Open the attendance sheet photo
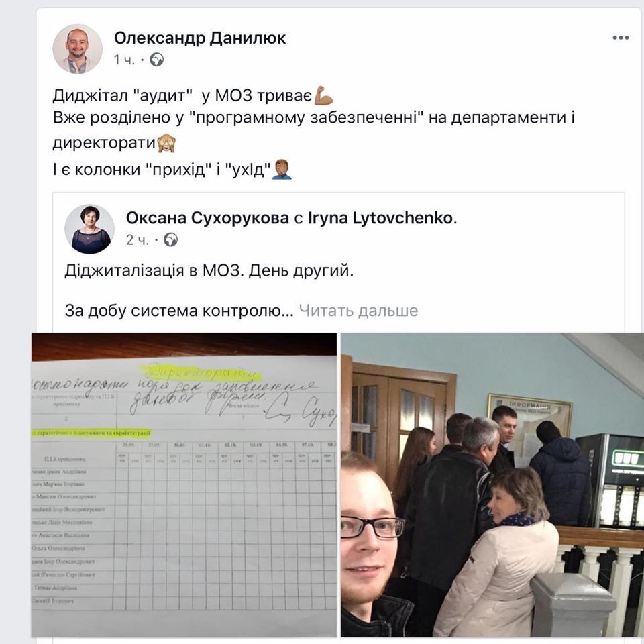Viewport: 644px width, 644px height. coord(184,484)
